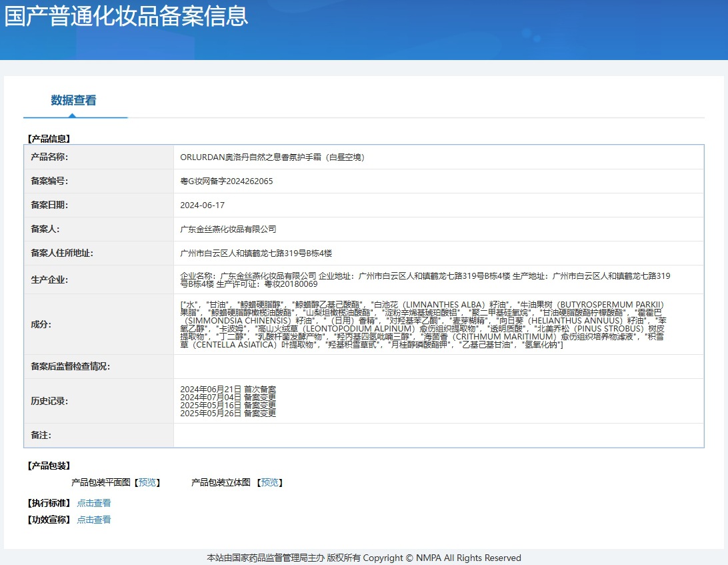Click the empty 备注 value cell
Viewport: 728px width, 565px height.
(438, 435)
